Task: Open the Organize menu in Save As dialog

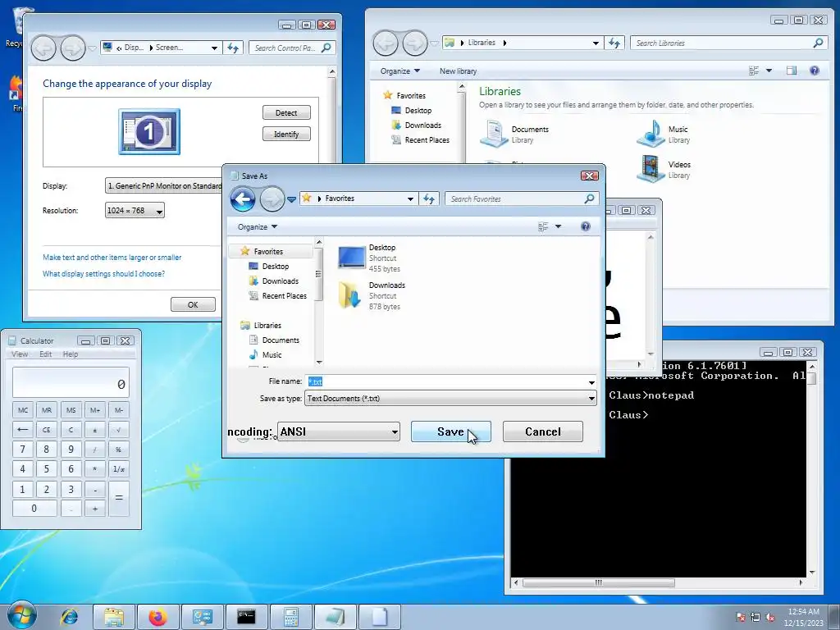Action: coord(257,226)
